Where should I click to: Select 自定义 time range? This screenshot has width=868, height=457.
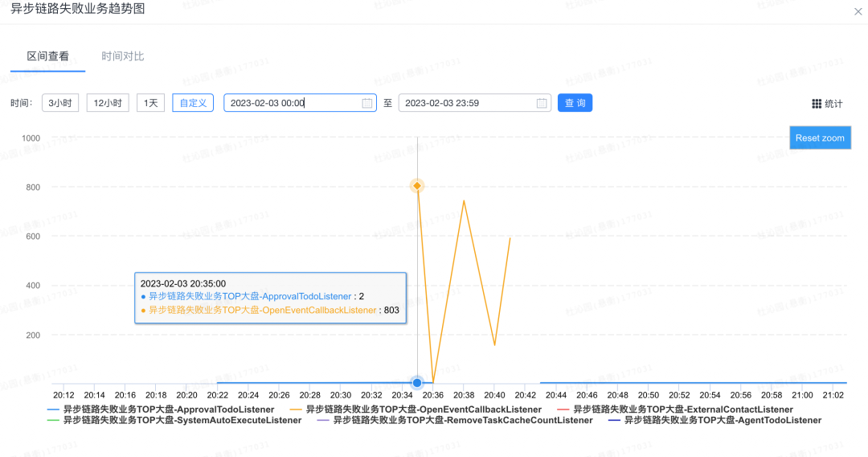tap(193, 103)
